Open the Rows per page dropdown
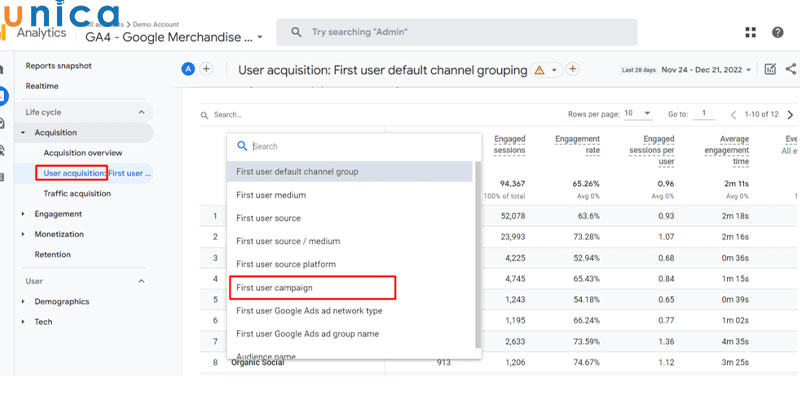The height and width of the screenshot is (400, 800). (x=638, y=114)
